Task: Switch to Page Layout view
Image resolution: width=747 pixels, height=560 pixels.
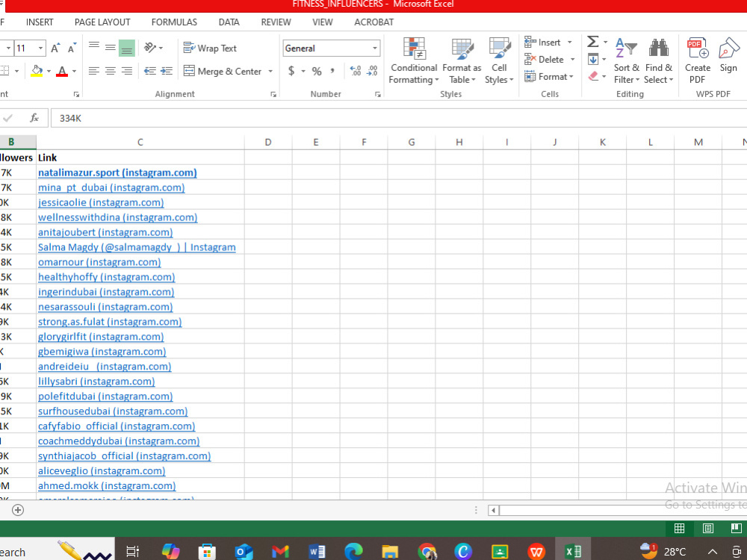Action: (x=708, y=528)
